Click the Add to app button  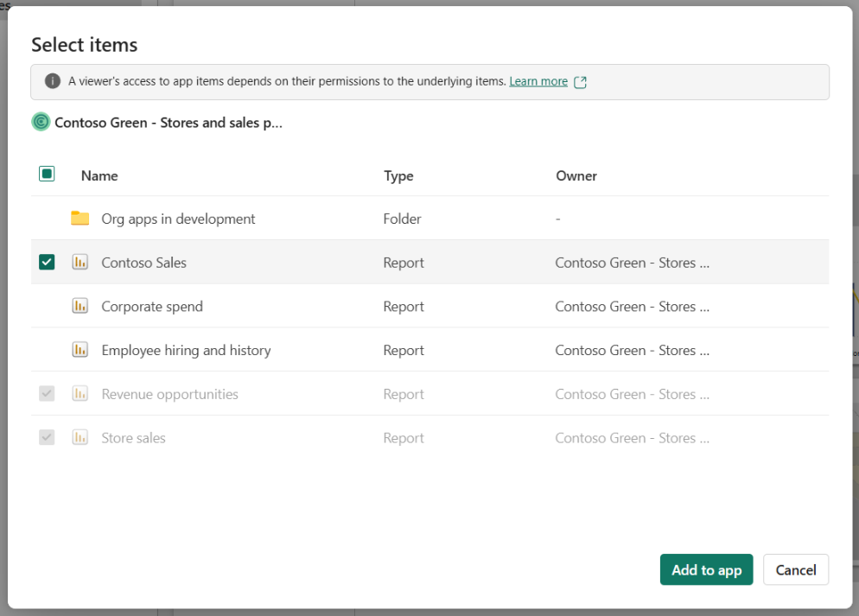point(706,569)
